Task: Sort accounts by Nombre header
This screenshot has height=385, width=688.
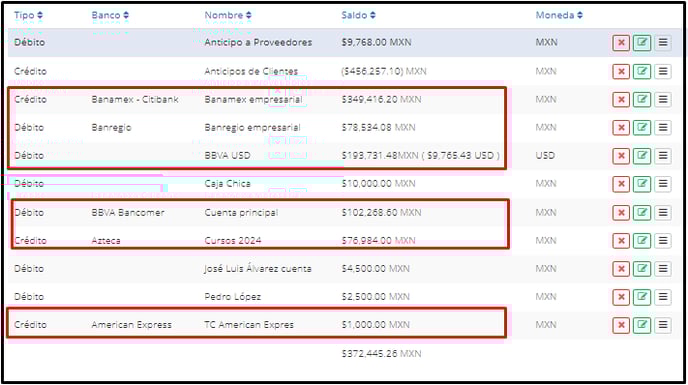Action: [228, 15]
